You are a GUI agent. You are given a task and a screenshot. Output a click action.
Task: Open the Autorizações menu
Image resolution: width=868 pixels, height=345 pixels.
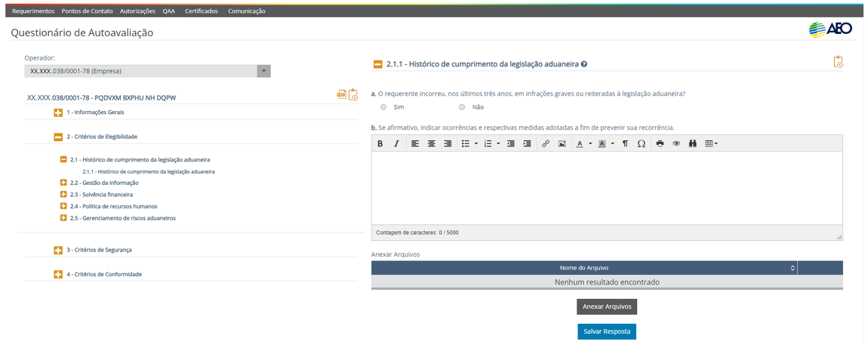click(138, 11)
